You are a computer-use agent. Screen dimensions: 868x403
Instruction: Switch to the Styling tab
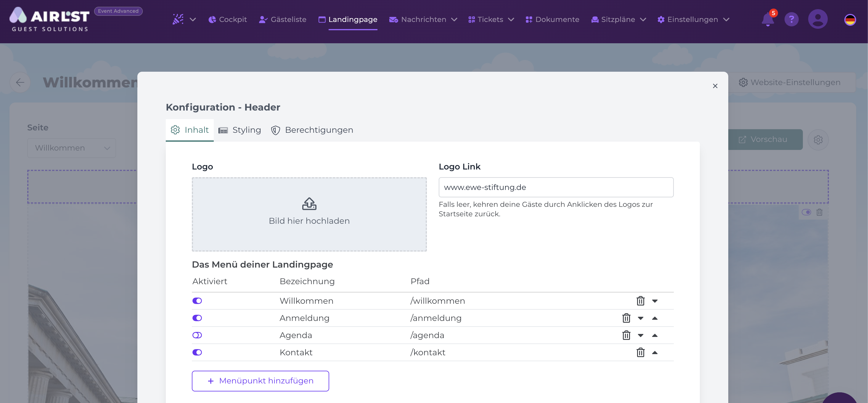pos(239,130)
